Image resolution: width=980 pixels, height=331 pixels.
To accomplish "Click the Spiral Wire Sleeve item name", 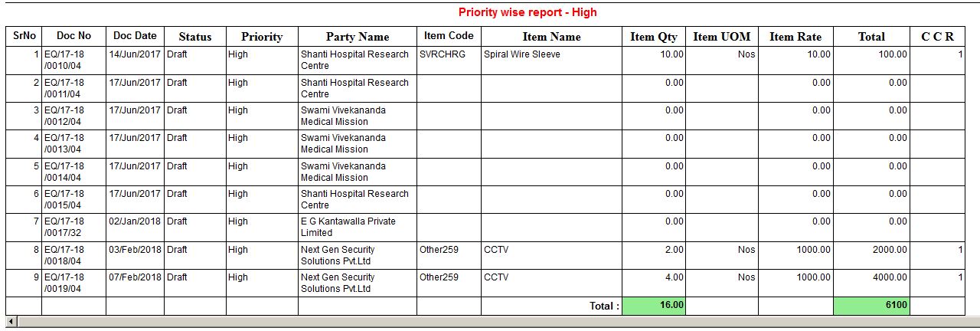I will click(x=522, y=55).
